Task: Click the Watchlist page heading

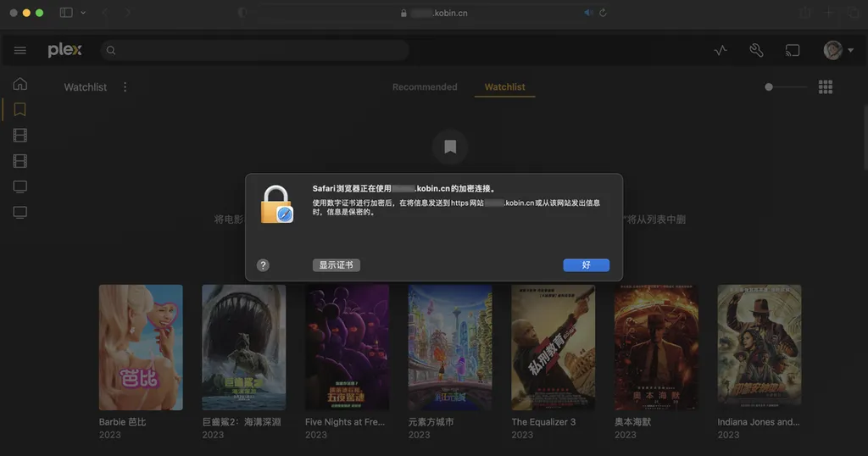Action: 86,87
